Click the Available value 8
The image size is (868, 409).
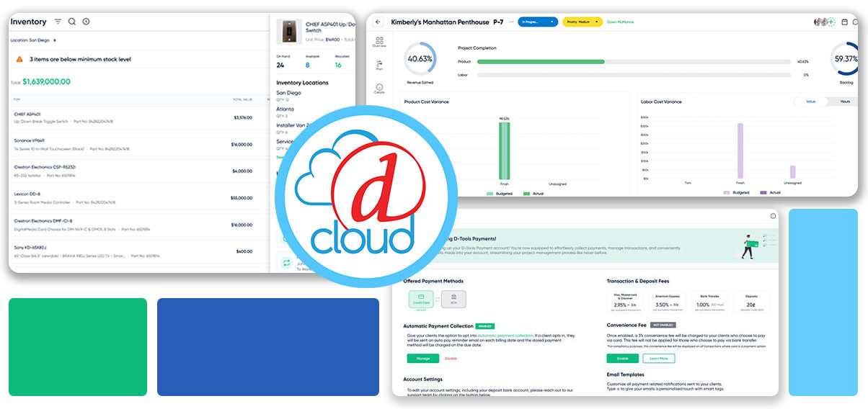pyautogui.click(x=307, y=65)
